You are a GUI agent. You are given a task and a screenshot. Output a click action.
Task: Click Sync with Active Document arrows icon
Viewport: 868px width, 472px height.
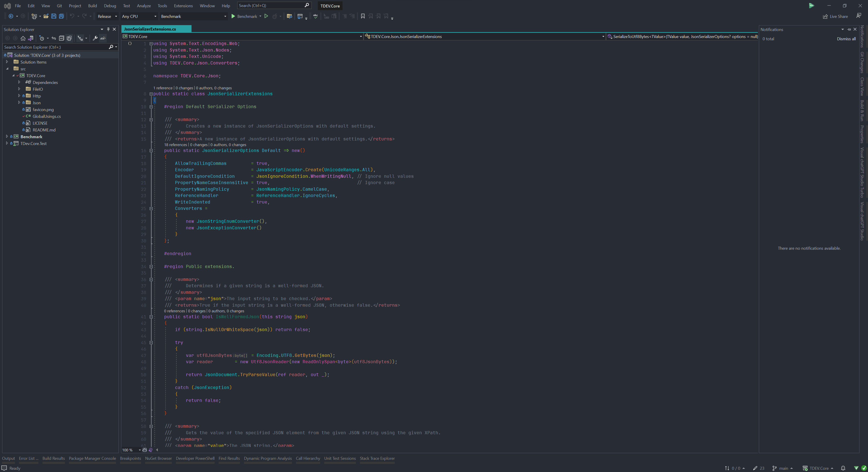click(54, 38)
